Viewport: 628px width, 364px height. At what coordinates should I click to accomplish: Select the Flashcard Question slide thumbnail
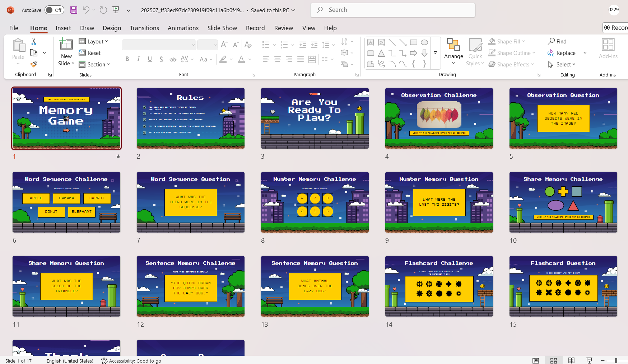click(563, 286)
